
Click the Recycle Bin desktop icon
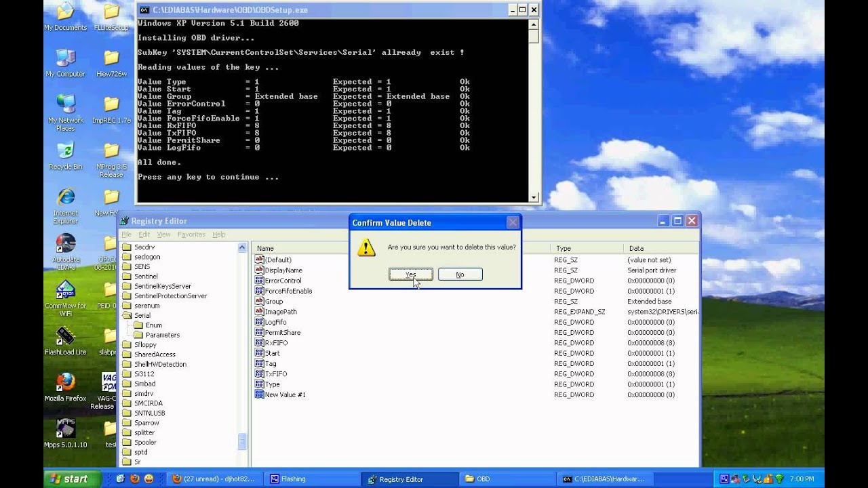(66, 156)
